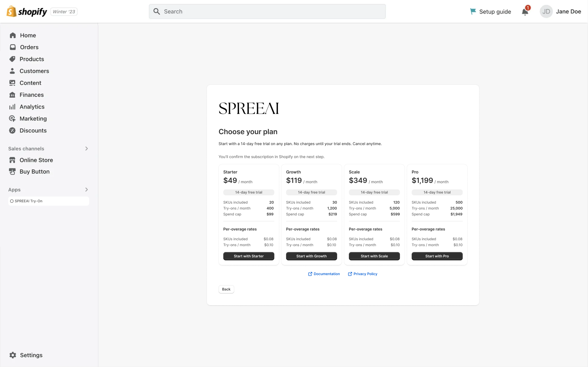Click Growth Per-overage rates heading
This screenshot has height=367, width=588.
click(303, 229)
